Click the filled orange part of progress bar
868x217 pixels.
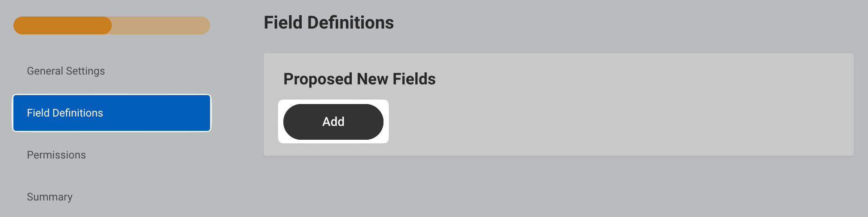point(63,25)
